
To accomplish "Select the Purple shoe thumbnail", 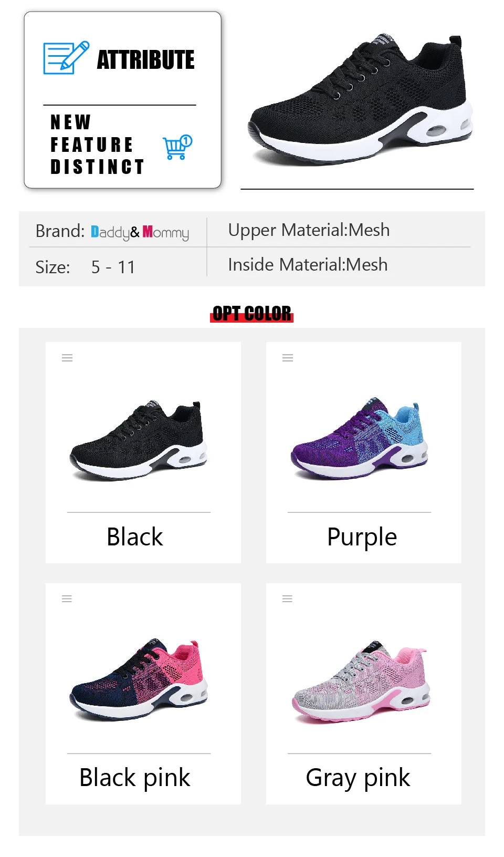I will (x=360, y=438).
